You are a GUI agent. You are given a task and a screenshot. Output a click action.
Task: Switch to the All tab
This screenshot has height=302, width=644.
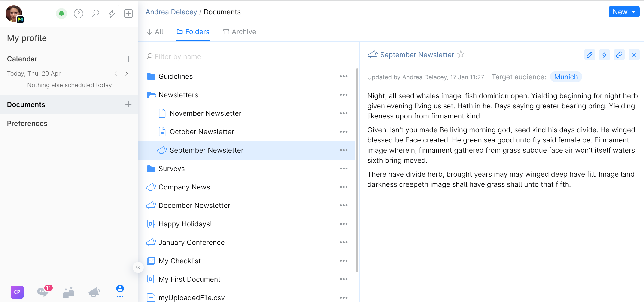click(155, 32)
